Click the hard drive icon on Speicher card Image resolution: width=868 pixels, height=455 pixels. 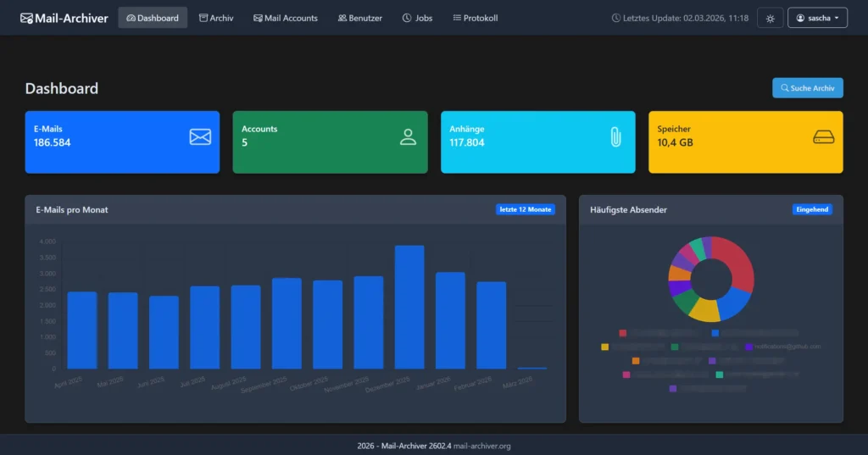[x=824, y=136]
